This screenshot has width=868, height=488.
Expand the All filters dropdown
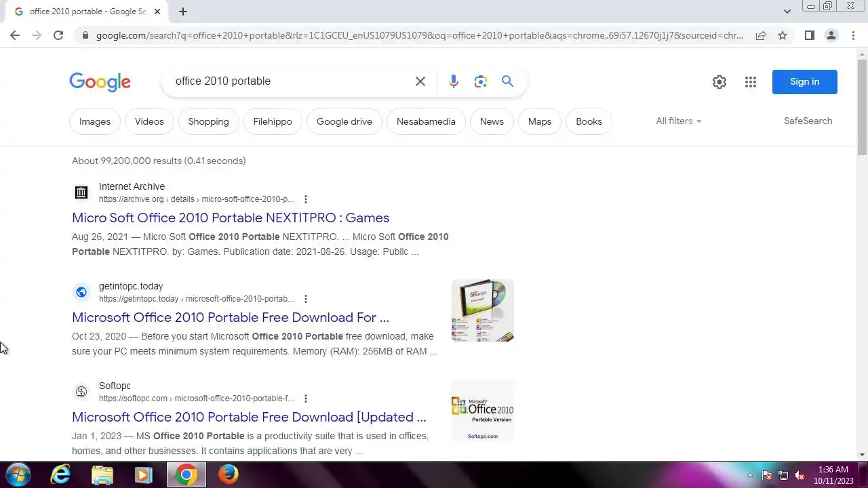click(679, 121)
